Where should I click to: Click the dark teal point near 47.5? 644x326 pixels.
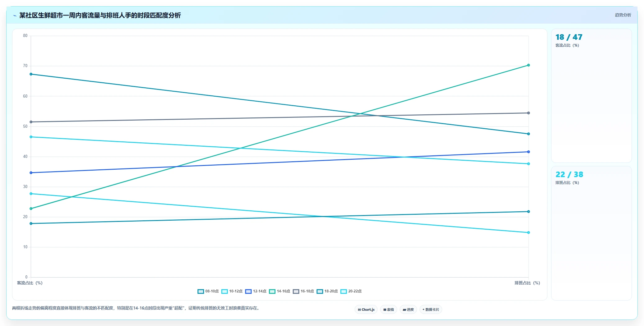[528, 134]
